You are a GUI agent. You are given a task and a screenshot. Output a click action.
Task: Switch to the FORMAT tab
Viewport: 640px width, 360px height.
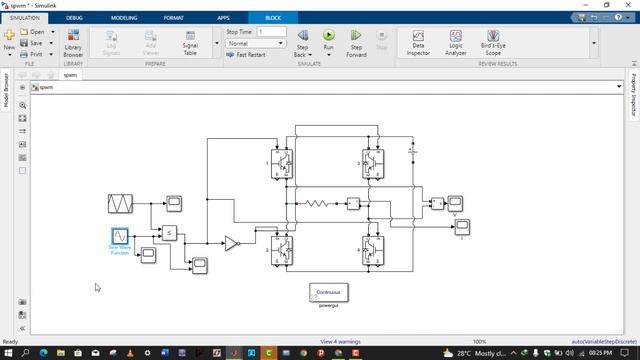[x=173, y=18]
